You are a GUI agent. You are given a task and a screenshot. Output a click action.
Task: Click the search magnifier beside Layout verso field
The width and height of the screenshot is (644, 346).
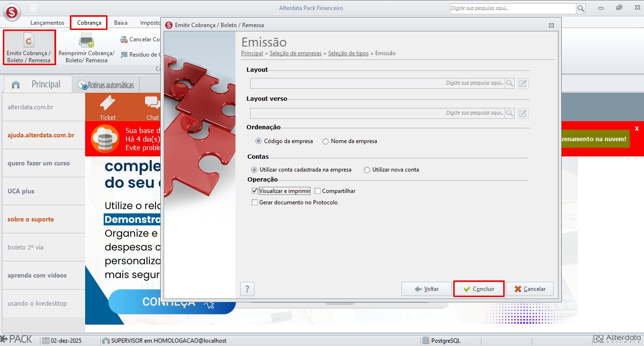(x=510, y=113)
